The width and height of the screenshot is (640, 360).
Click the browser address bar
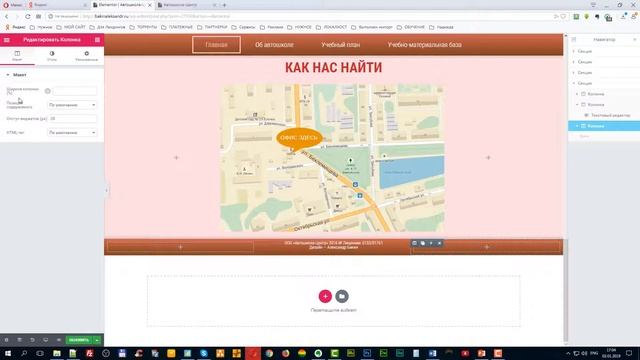click(x=300, y=16)
